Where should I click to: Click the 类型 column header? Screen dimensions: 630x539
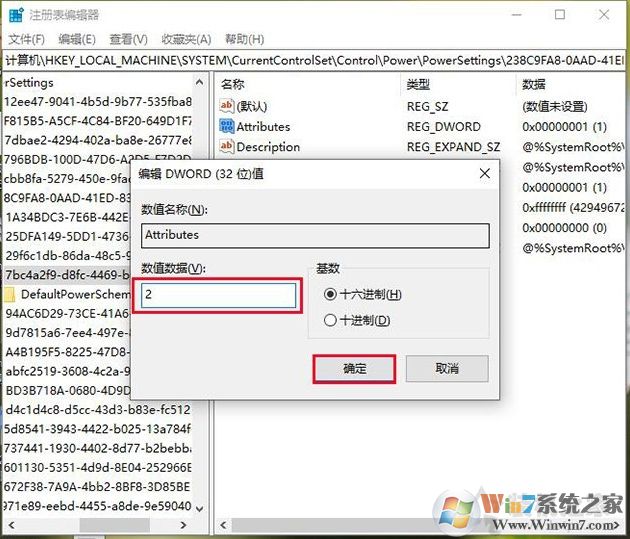click(x=418, y=84)
